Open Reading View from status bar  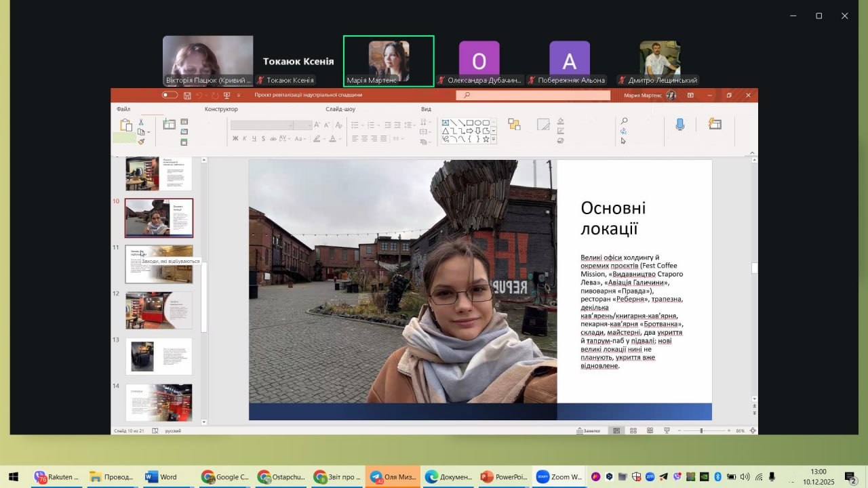(650, 430)
